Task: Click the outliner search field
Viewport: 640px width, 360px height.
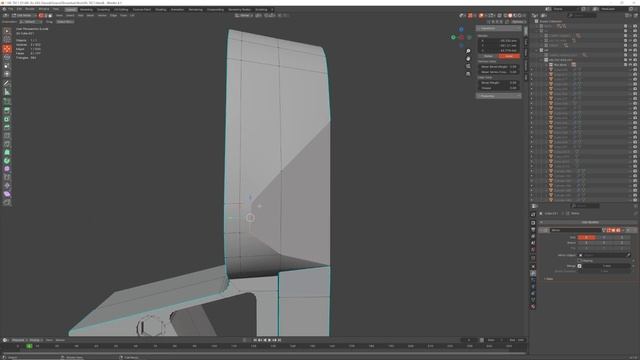Action: coord(581,16)
